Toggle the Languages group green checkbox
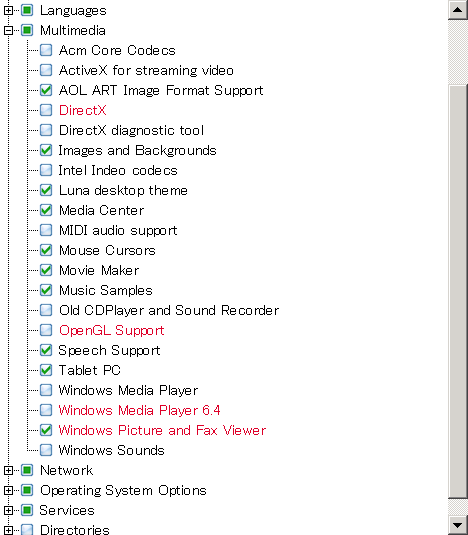The height and width of the screenshot is (535, 468). coord(27,10)
